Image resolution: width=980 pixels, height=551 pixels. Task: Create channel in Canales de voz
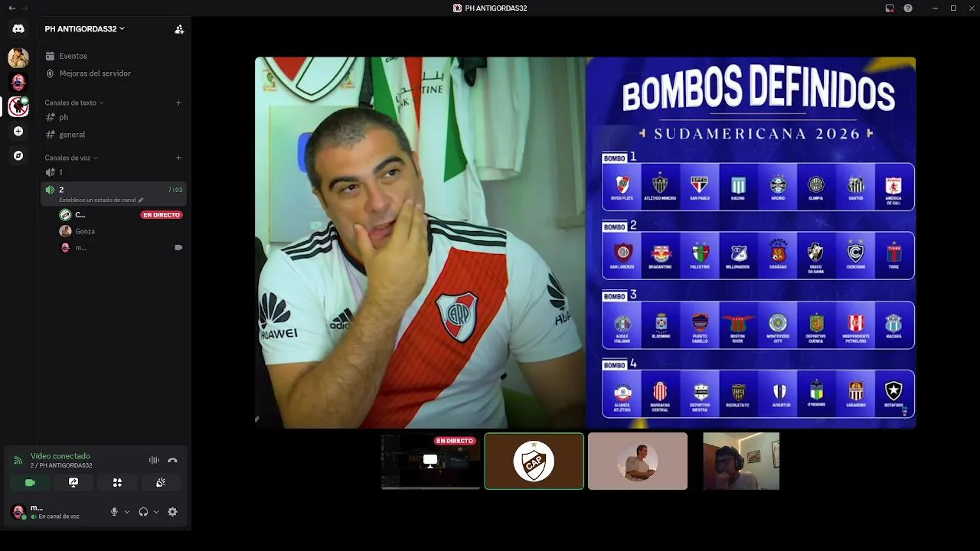click(x=178, y=158)
